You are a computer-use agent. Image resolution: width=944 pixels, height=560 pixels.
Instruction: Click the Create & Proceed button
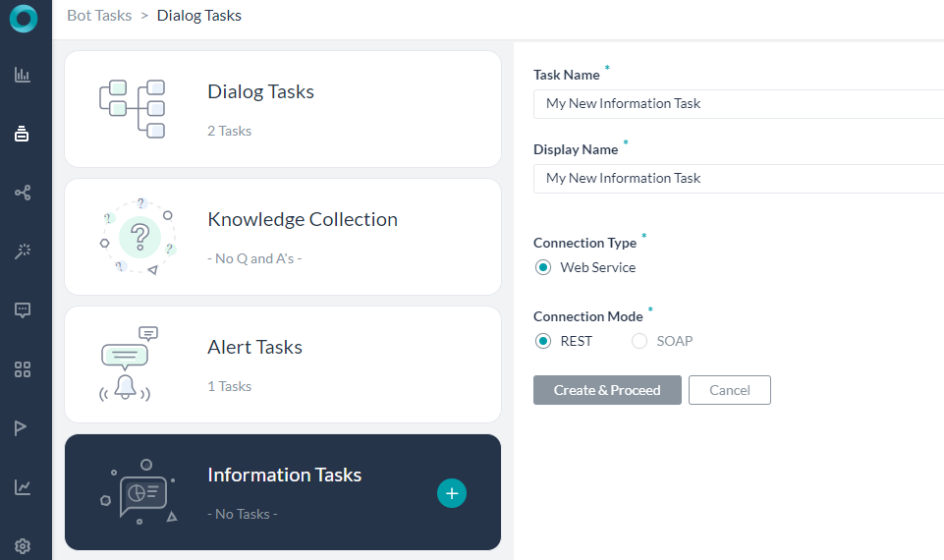(x=607, y=390)
